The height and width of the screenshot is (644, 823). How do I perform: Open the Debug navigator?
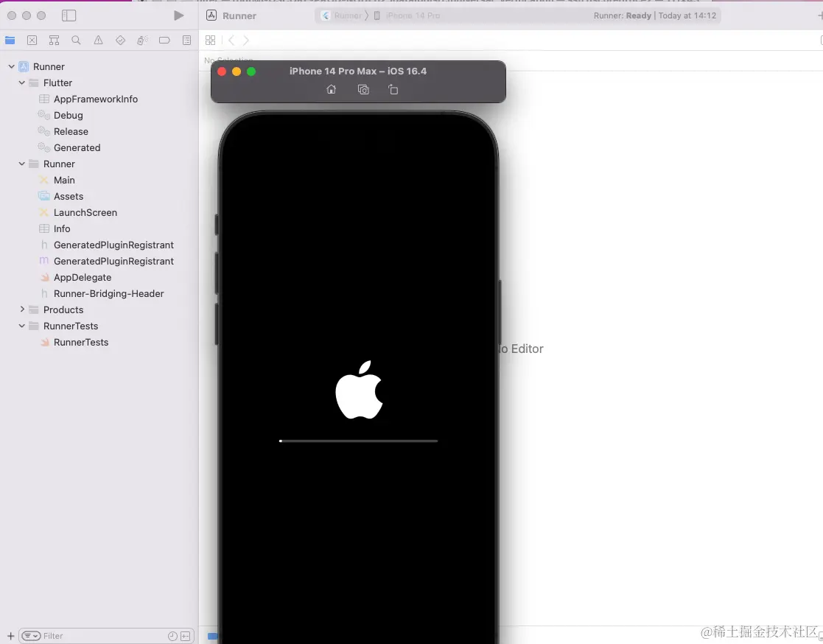click(142, 41)
